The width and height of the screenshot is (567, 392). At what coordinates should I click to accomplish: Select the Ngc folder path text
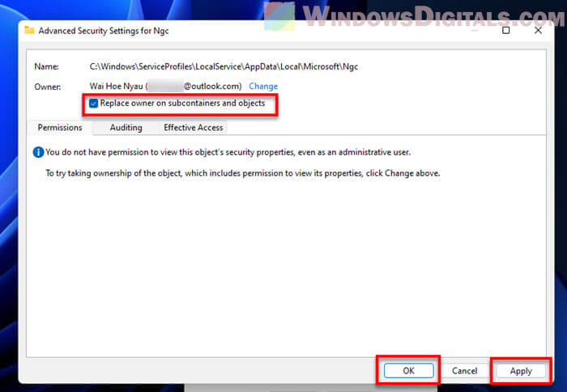point(224,66)
